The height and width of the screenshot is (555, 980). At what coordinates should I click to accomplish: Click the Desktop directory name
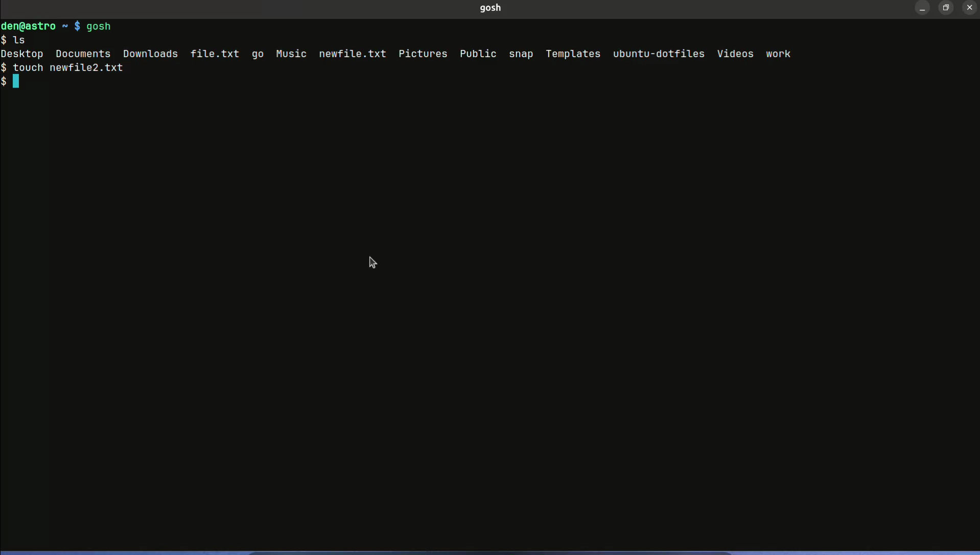click(x=22, y=54)
